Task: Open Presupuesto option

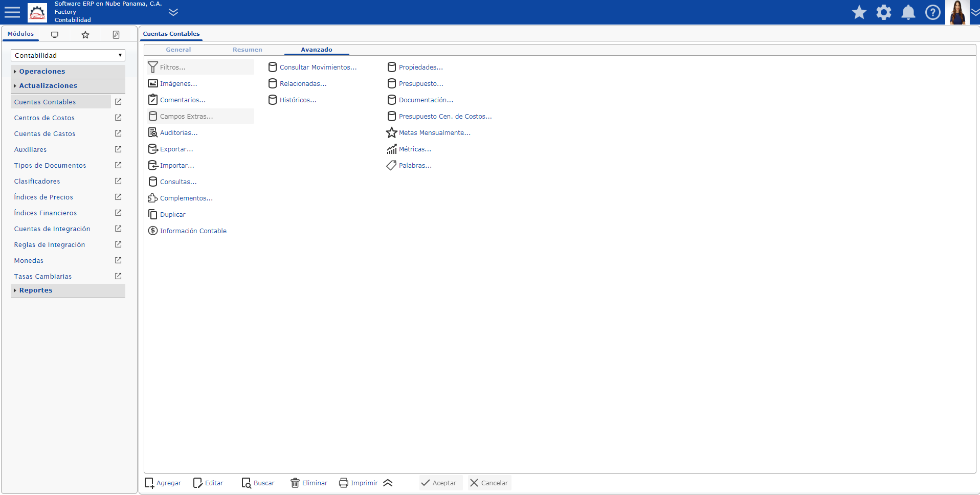Action: [415, 83]
